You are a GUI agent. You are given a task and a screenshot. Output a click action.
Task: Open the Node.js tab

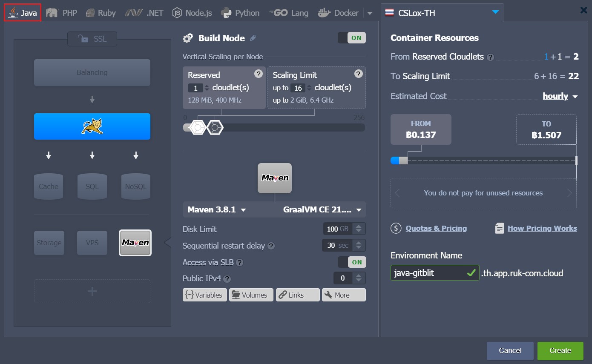click(192, 13)
